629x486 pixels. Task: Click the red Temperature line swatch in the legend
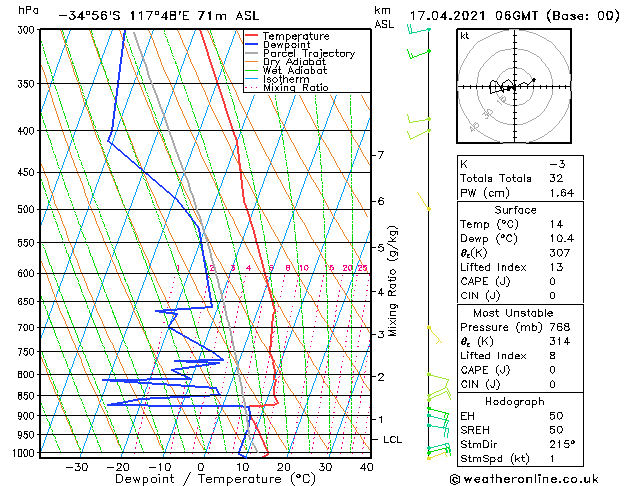tap(254, 36)
